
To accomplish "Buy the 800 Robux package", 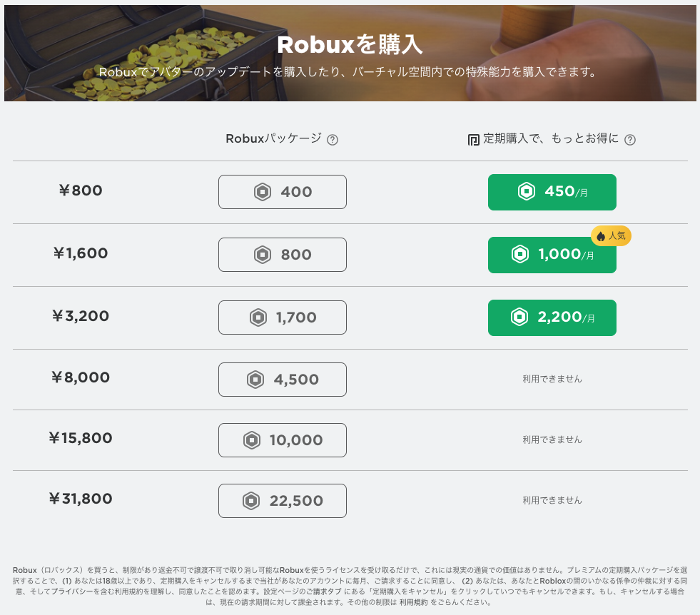I will click(x=283, y=255).
